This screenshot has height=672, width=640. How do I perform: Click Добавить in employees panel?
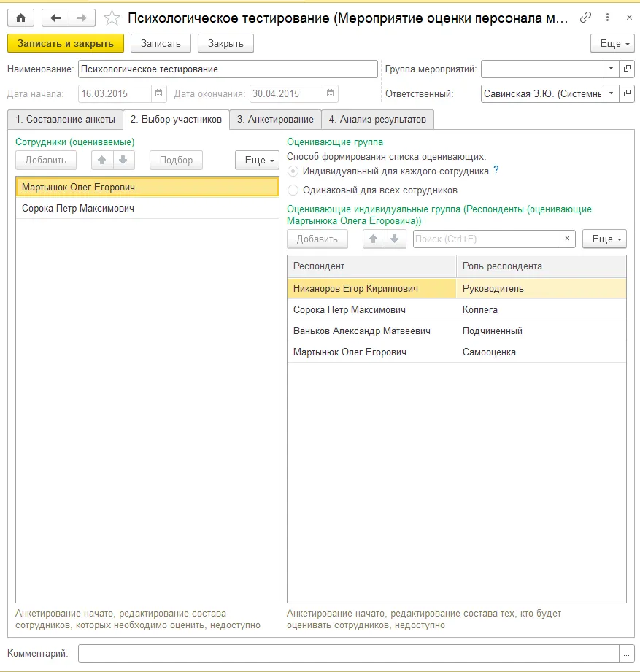tap(46, 161)
